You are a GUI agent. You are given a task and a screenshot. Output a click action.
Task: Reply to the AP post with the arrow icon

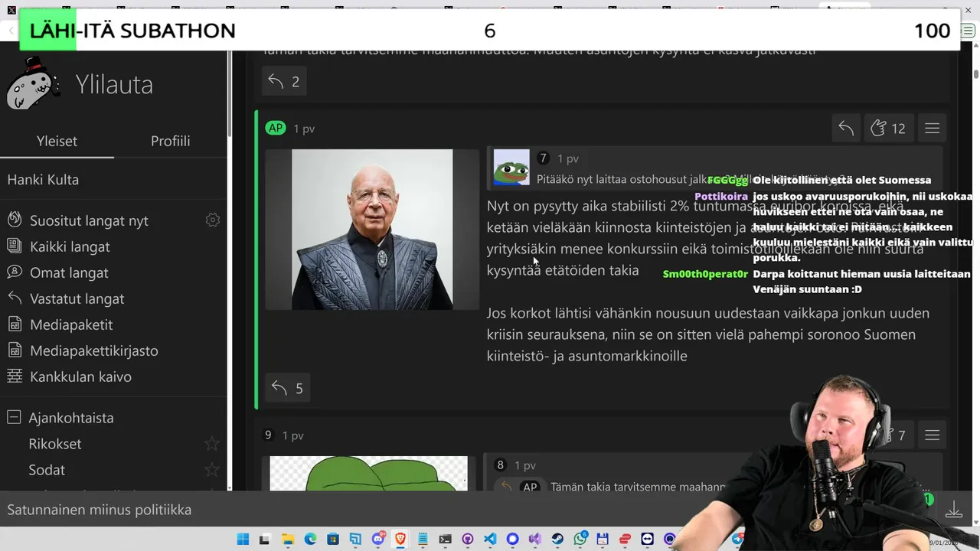click(x=846, y=129)
